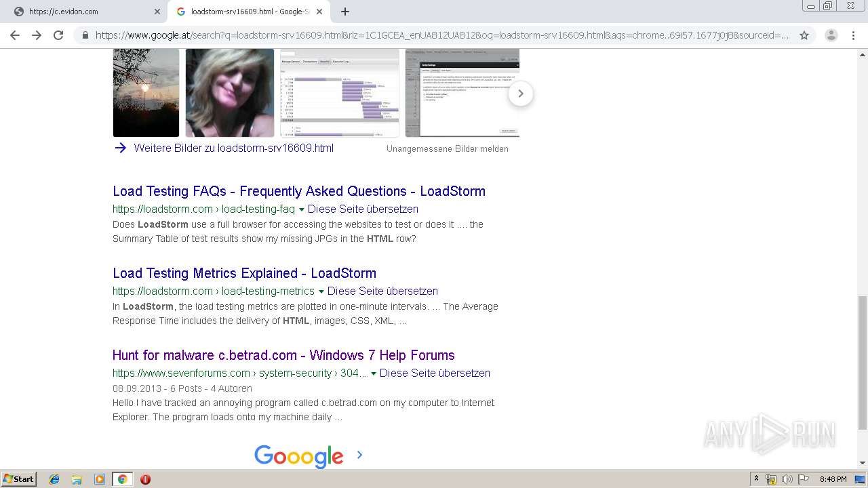Open Load Testing Metrics Explained result
Image resolution: width=868 pixels, height=488 pixels.
pyautogui.click(x=244, y=273)
